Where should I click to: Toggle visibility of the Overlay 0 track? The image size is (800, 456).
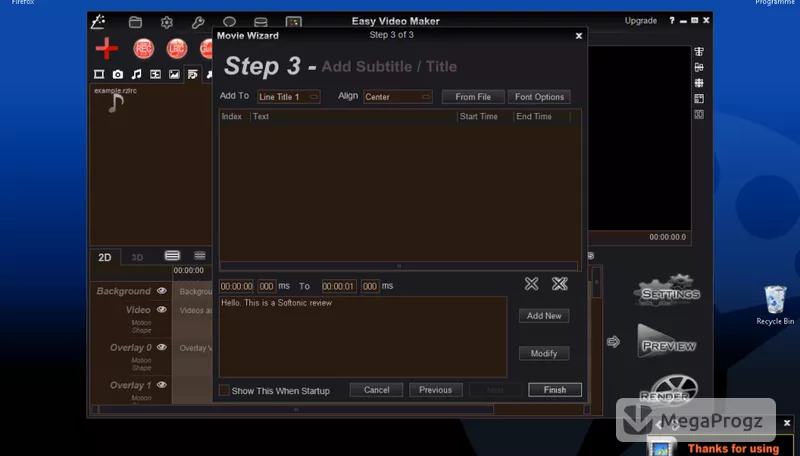[162, 347]
